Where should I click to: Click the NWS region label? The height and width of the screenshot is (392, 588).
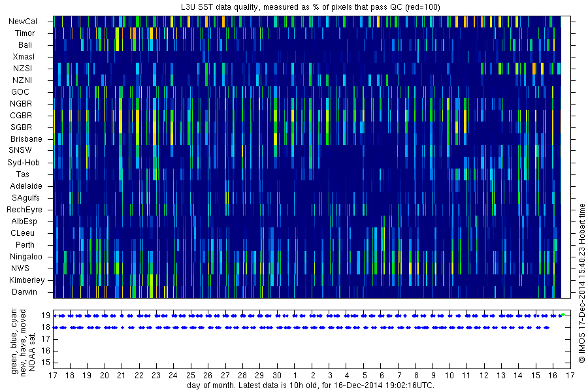[x=20, y=269]
